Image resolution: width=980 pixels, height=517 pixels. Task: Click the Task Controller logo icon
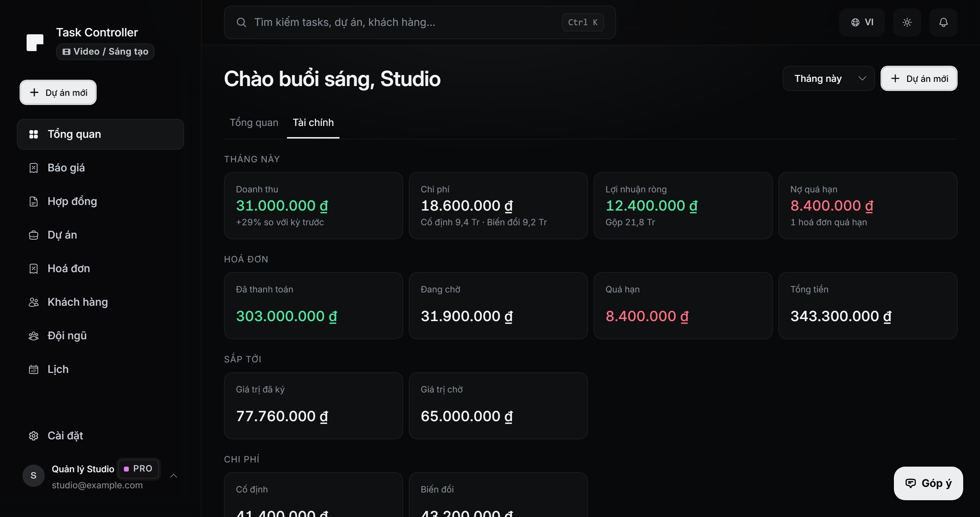coord(35,42)
